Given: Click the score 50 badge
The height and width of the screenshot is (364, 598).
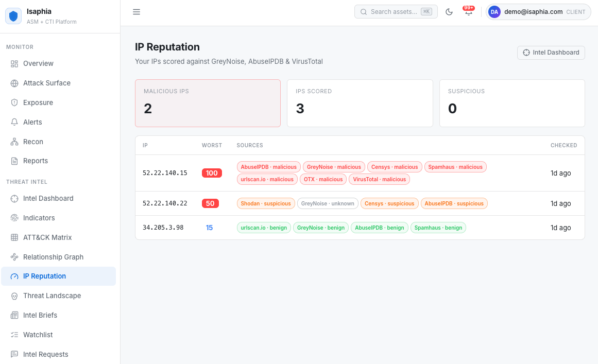Looking at the screenshot, I should (210, 203).
